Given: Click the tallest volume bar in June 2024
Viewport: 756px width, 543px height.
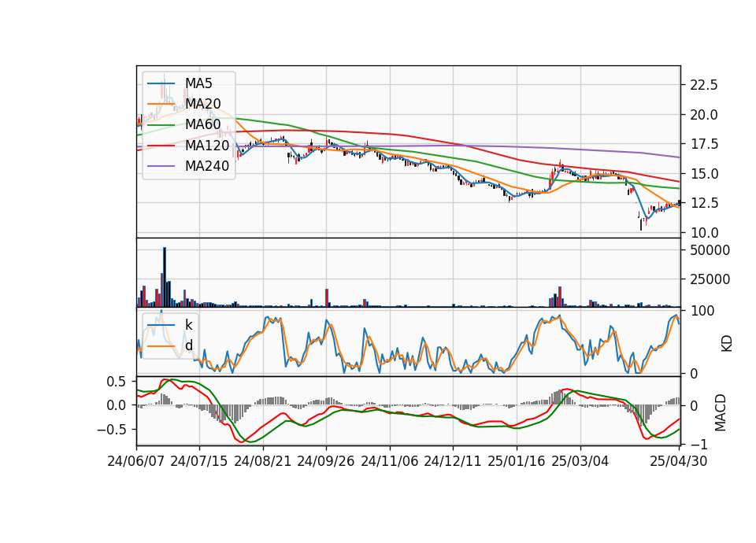Looking at the screenshot, I should 165,277.
